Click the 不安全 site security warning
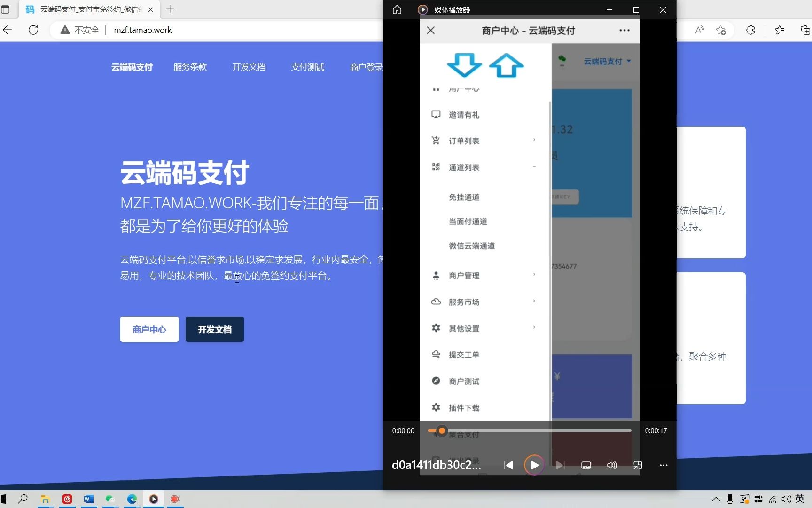 pos(80,30)
